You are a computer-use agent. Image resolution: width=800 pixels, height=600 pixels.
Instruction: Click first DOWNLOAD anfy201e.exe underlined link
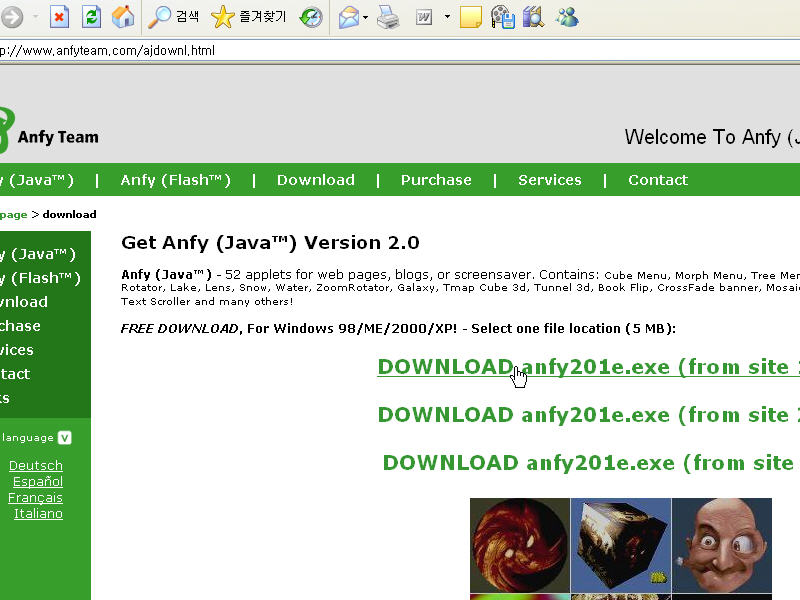[x=589, y=367]
